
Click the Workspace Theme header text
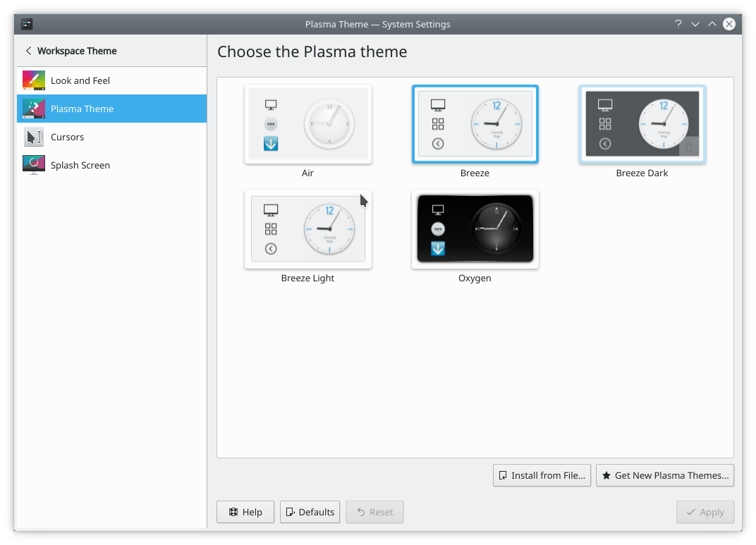pyautogui.click(x=77, y=51)
